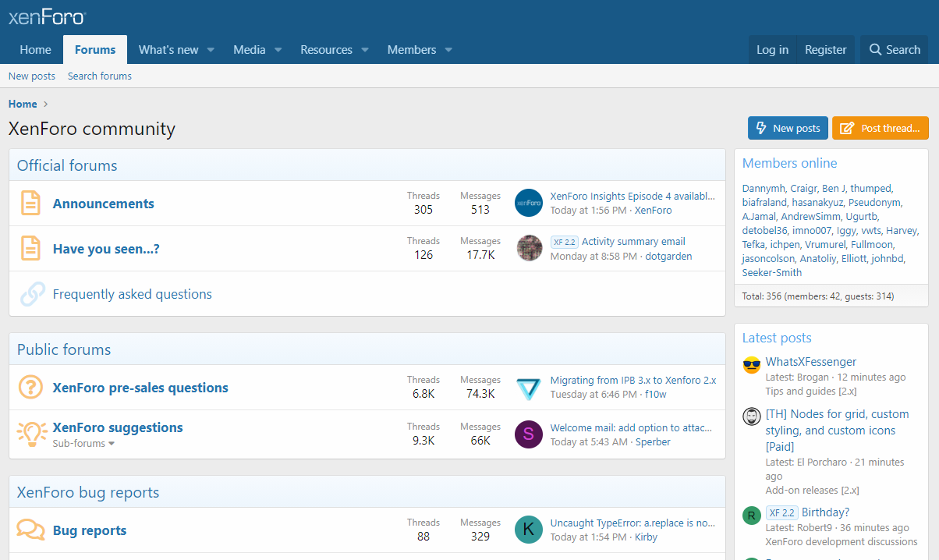
Task: Open the Media dropdown arrow
Action: coord(278,50)
